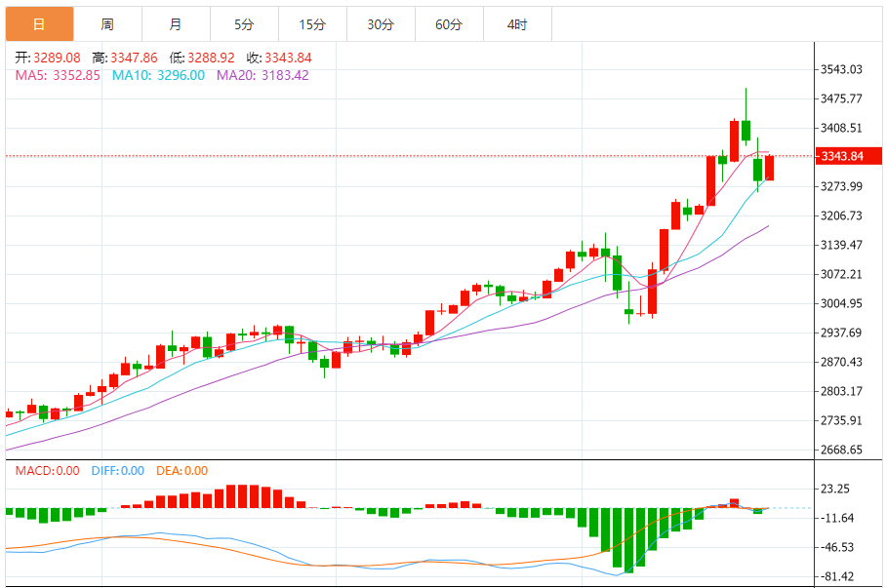Open the 5分 timeframe tab
887x588 pixels.
coord(244,24)
